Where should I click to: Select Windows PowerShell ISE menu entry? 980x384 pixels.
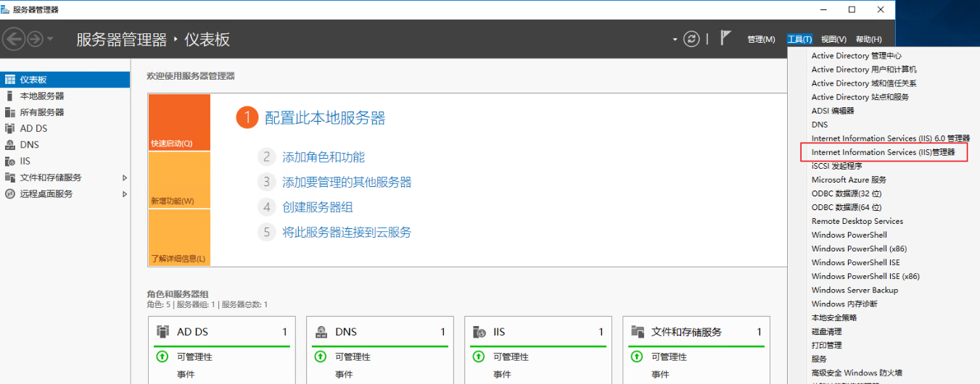click(855, 262)
